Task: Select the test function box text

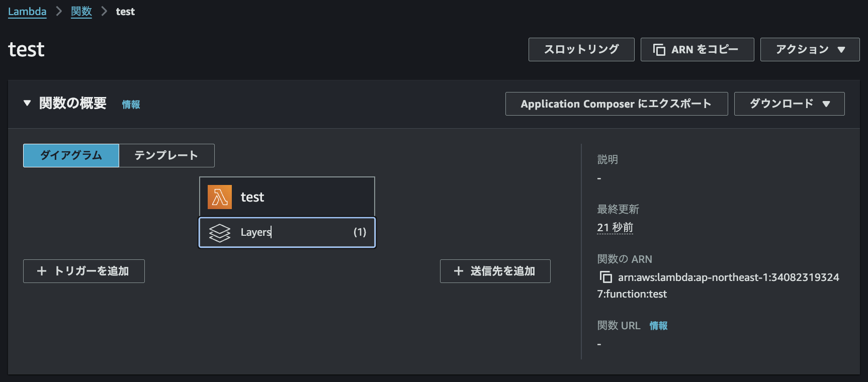Action: pos(252,197)
